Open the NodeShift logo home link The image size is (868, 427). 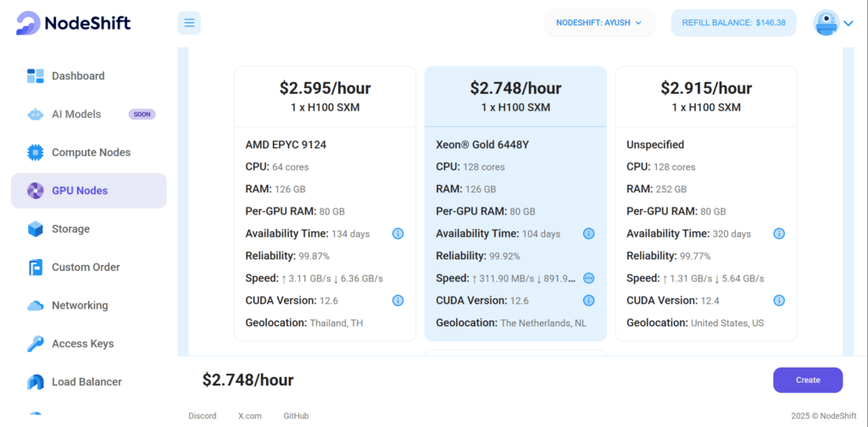73,23
